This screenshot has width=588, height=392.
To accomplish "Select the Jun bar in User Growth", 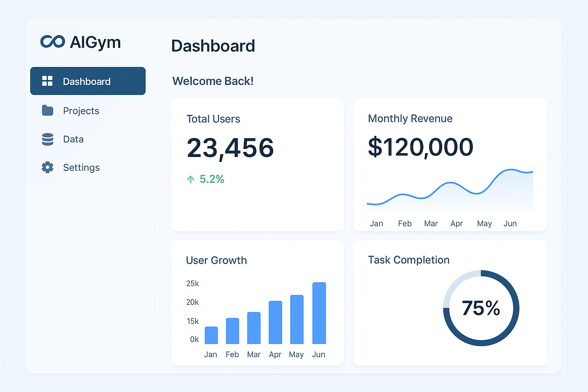I will (319, 313).
